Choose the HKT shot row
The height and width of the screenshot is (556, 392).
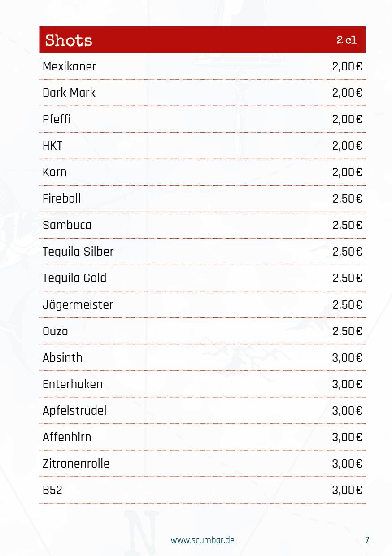[202, 146]
